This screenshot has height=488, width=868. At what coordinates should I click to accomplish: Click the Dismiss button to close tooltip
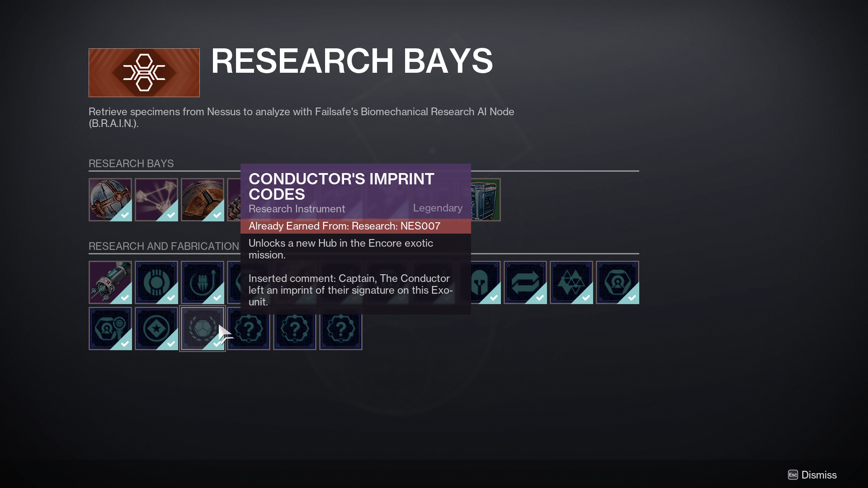click(x=820, y=475)
